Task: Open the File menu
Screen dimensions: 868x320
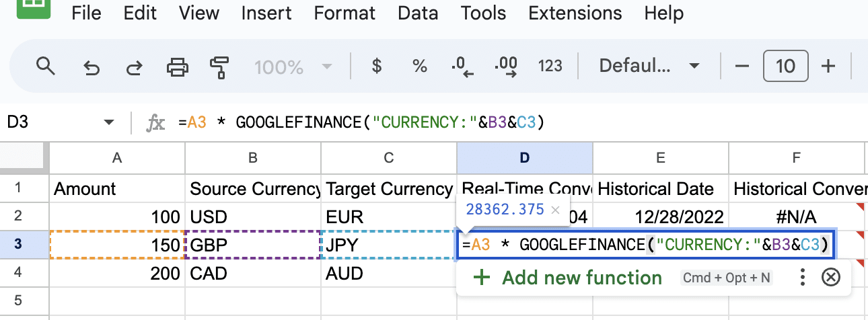Action: pos(86,13)
